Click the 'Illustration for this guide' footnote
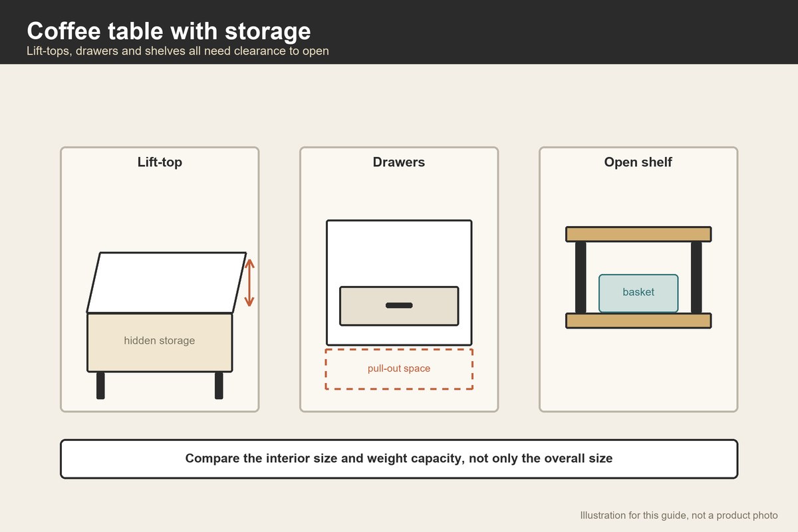The width and height of the screenshot is (798, 532). click(x=679, y=515)
